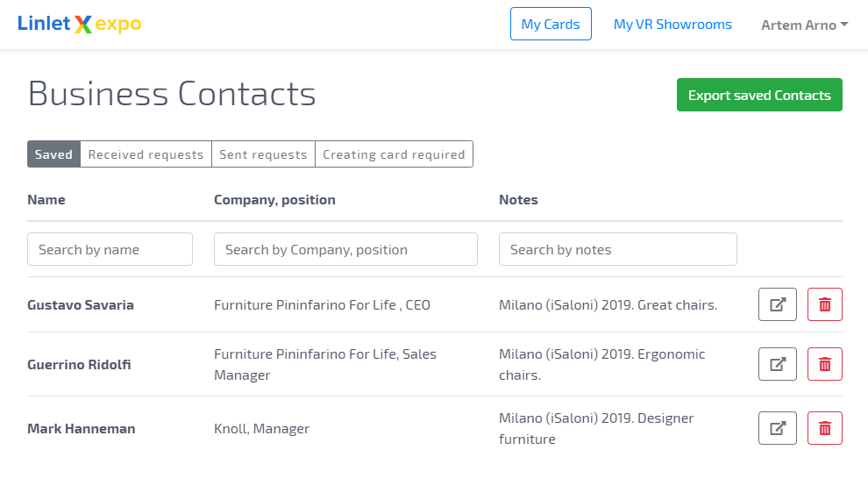Viewport: 868px width, 500px height.
Task: Expand the Artem Arno user dropdown
Action: [804, 25]
